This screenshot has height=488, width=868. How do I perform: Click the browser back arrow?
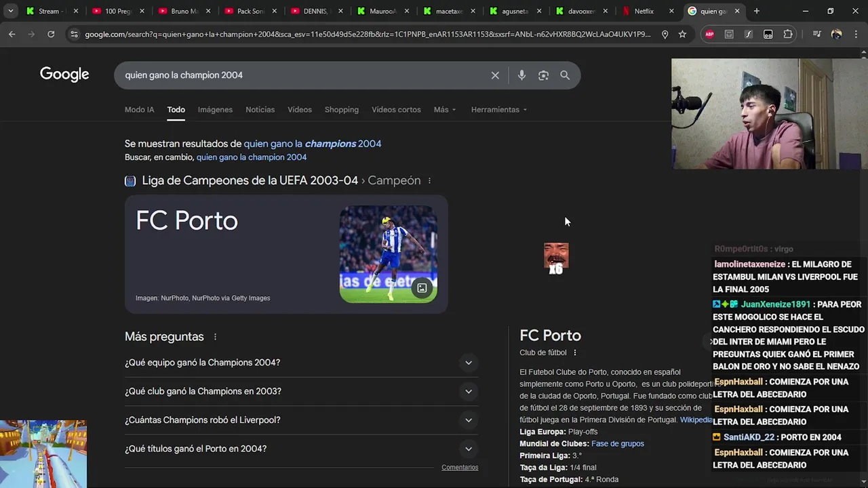(x=12, y=34)
